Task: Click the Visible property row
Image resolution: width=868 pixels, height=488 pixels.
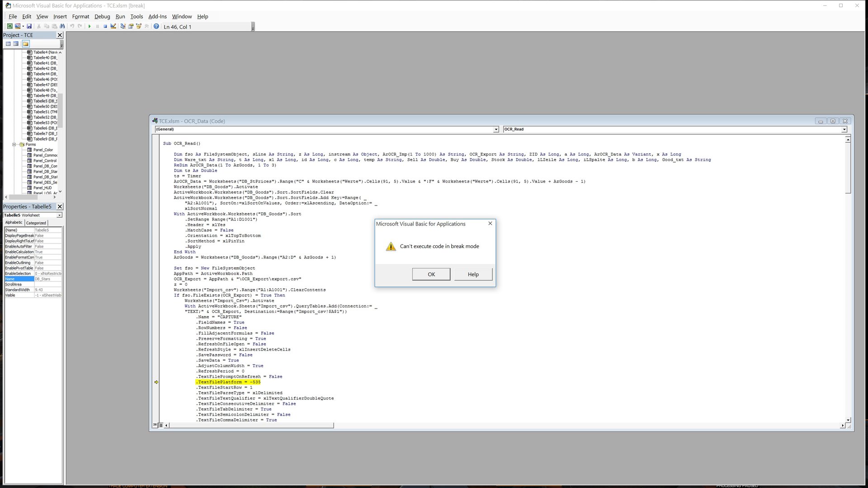Action: 33,295
